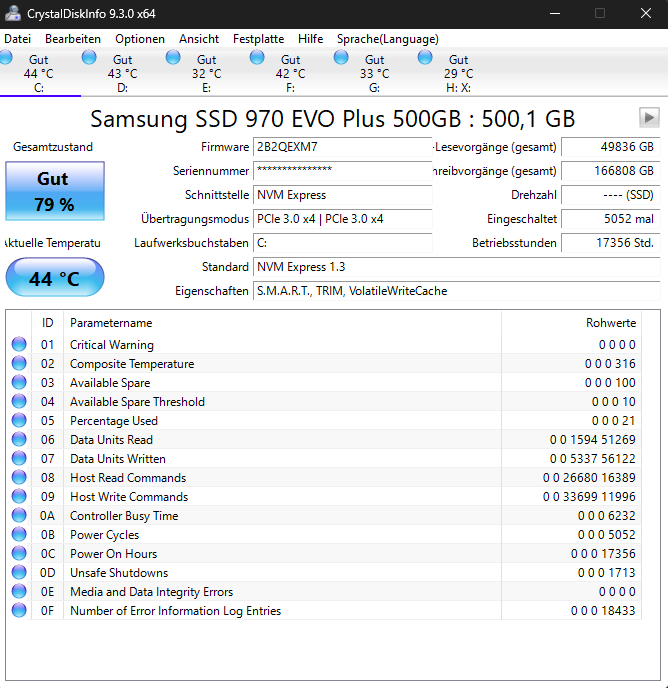Image resolution: width=668 pixels, height=688 pixels.
Task: Open the Hilfe menu
Action: coord(310,39)
